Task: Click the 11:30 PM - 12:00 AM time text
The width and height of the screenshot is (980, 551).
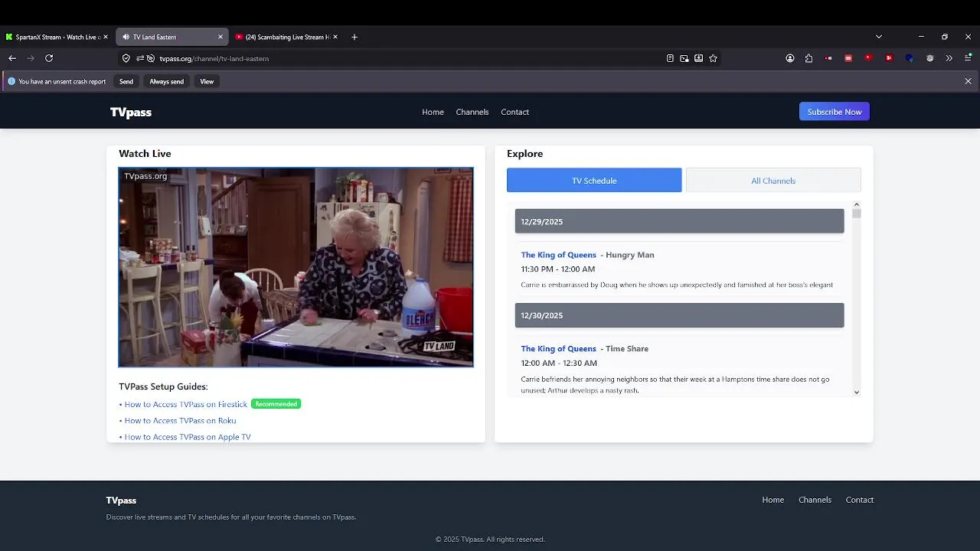Action: click(x=557, y=269)
